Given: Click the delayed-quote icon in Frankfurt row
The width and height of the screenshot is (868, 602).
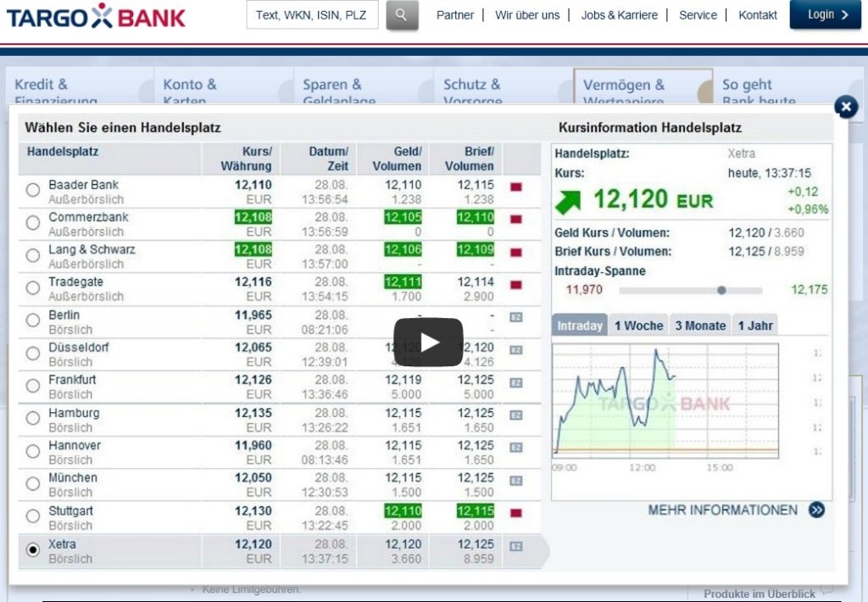Looking at the screenshot, I should coord(516,382).
